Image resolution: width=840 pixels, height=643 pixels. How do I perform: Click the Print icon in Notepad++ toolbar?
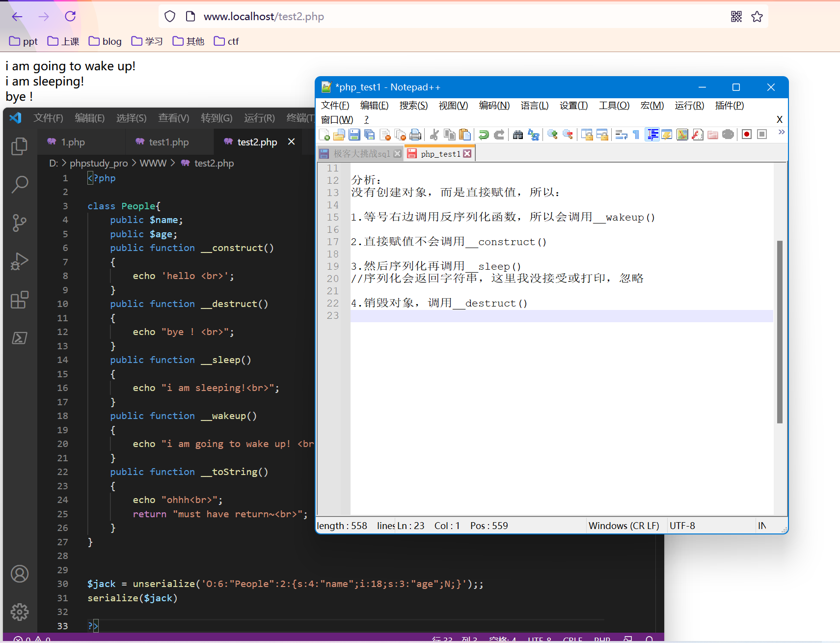[415, 135]
